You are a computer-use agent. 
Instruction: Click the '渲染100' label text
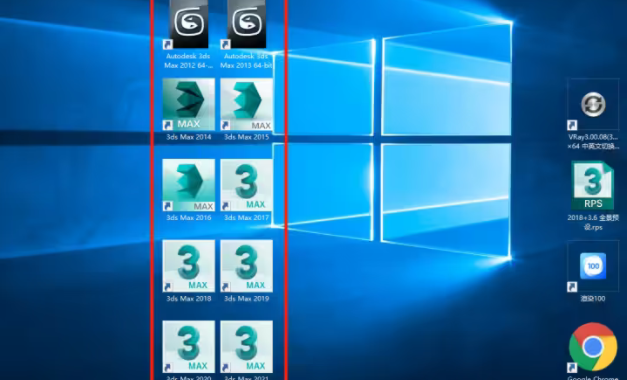[x=593, y=298]
